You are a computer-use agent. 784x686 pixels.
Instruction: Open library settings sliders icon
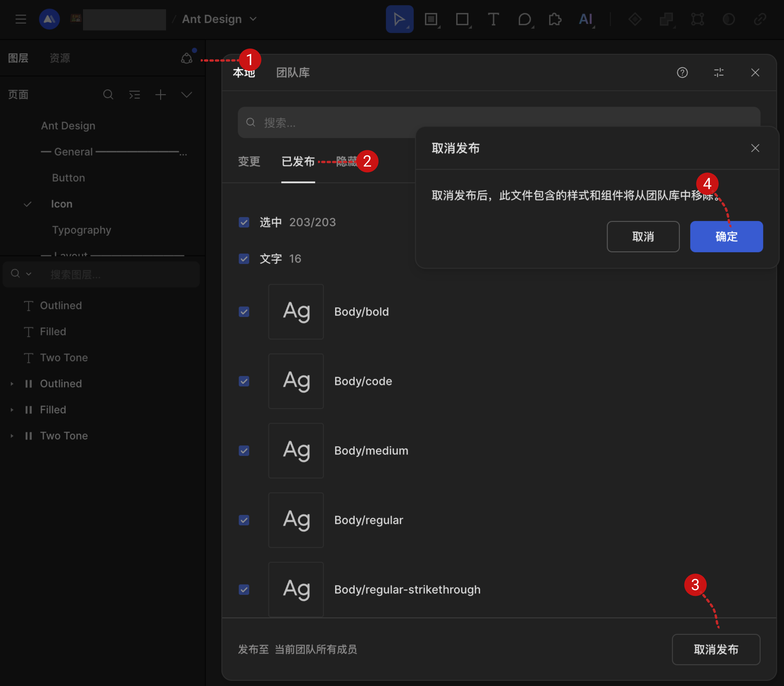[719, 72]
